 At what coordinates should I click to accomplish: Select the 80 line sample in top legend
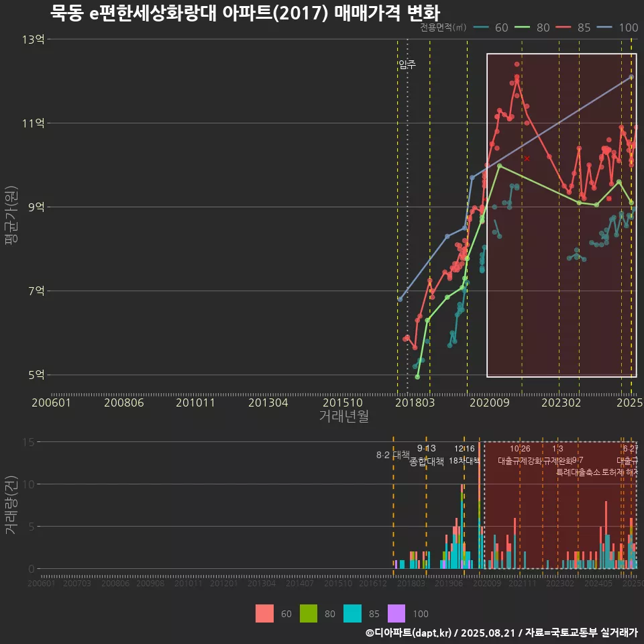[523, 28]
